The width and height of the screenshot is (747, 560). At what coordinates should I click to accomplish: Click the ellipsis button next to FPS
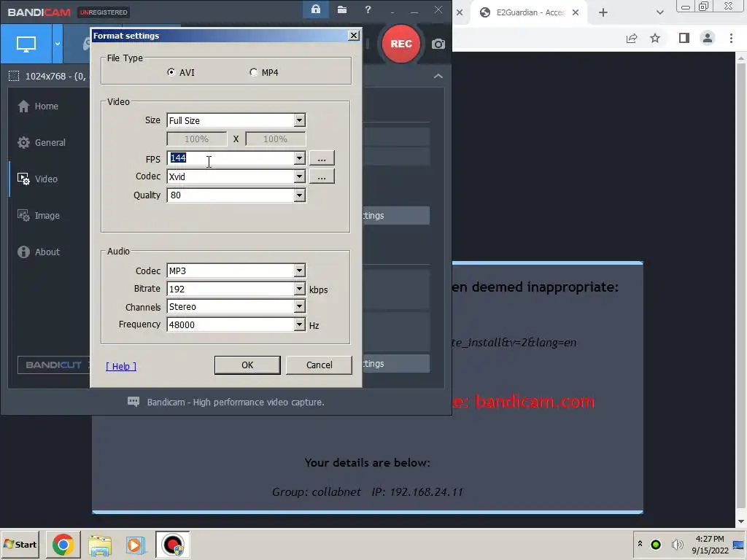click(322, 158)
